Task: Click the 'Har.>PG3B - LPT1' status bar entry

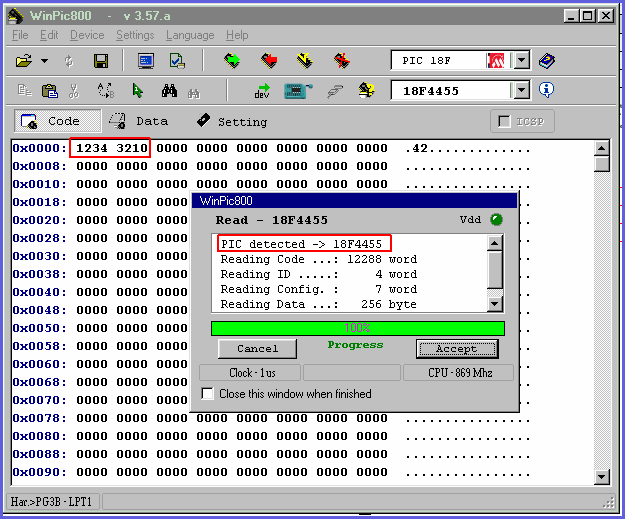Action: (51, 501)
